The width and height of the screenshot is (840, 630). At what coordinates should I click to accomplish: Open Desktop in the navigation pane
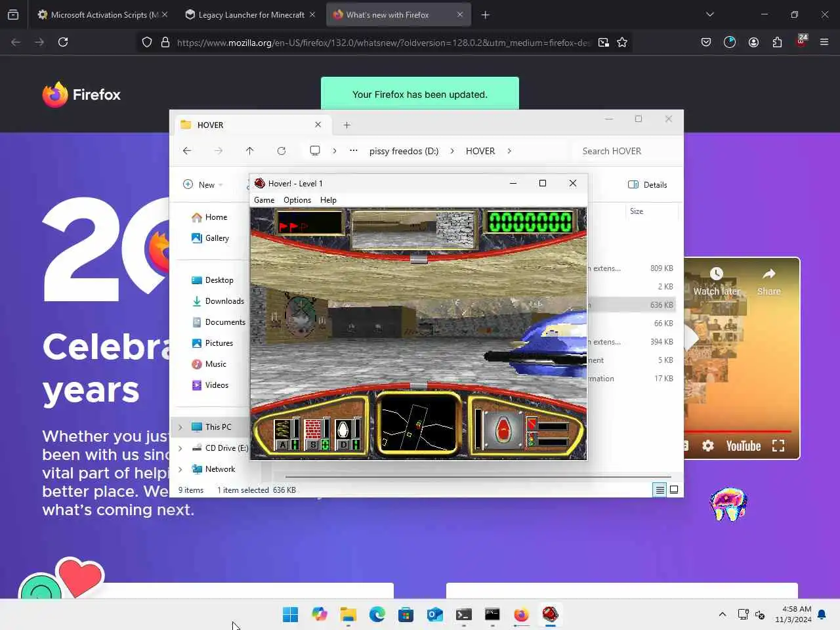click(212, 280)
